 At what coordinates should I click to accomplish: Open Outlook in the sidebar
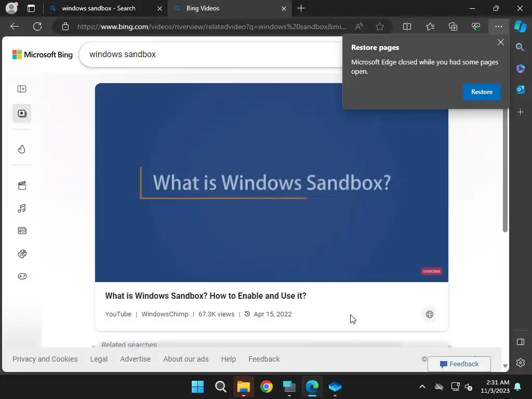[520, 89]
